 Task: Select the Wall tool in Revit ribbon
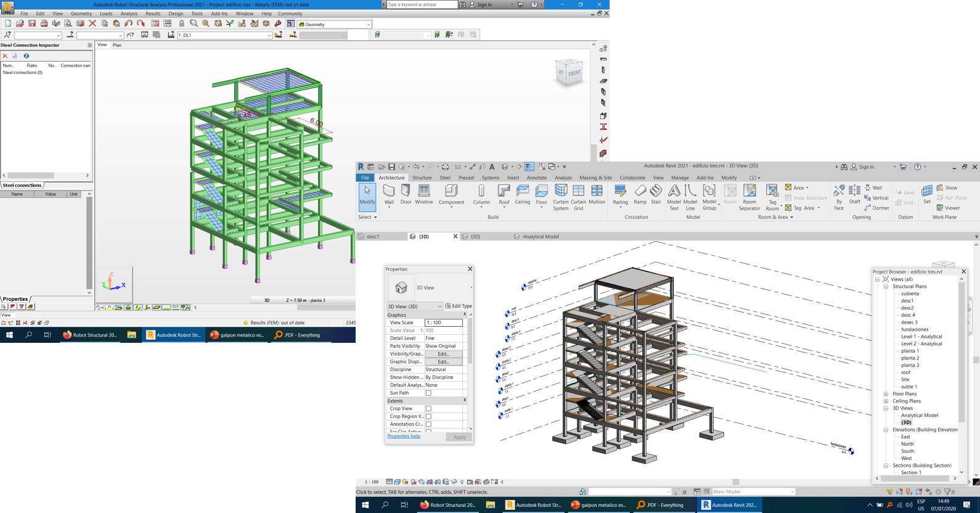[389, 194]
